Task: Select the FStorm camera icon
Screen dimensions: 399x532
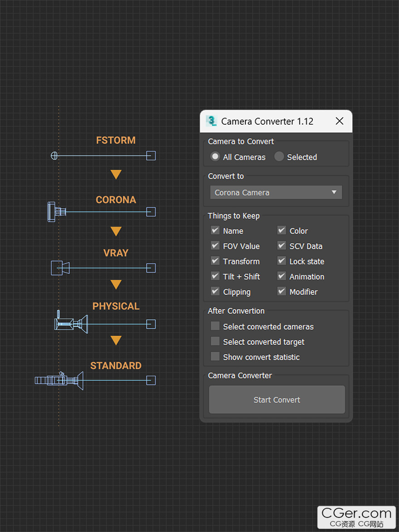Action: click(x=54, y=156)
